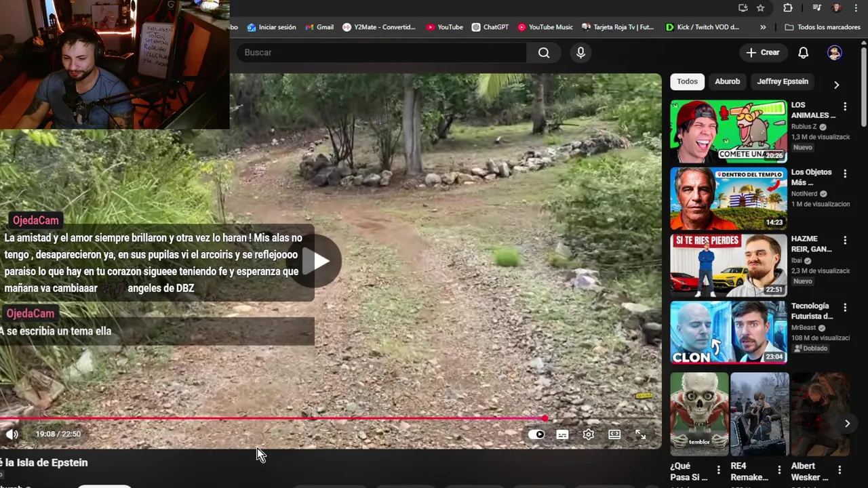Viewport: 868px width, 488px height.
Task: Open Gmail bookmark
Action: pyautogui.click(x=319, y=27)
